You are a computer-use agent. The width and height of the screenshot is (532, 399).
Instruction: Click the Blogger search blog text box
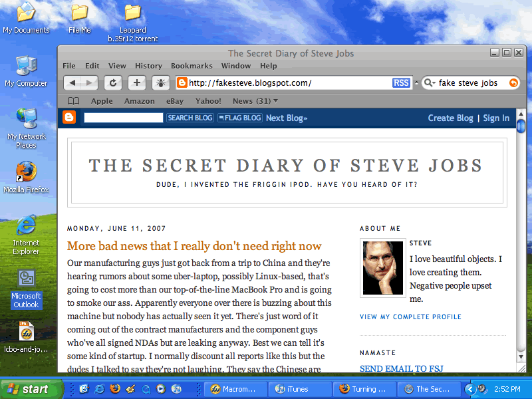124,118
